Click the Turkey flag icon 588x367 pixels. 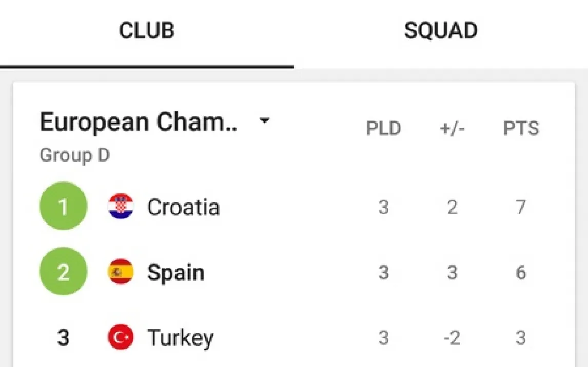tap(121, 338)
